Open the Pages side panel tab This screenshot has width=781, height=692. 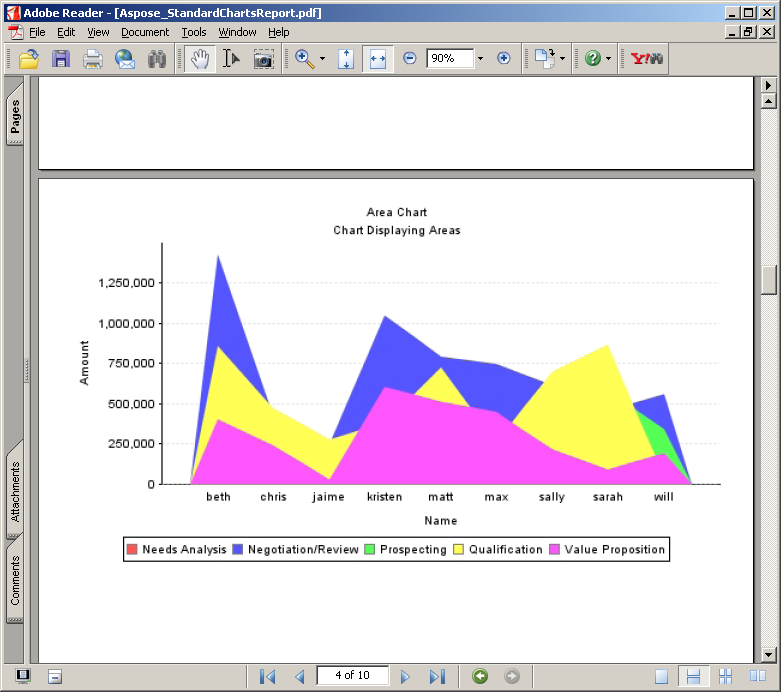(15, 117)
